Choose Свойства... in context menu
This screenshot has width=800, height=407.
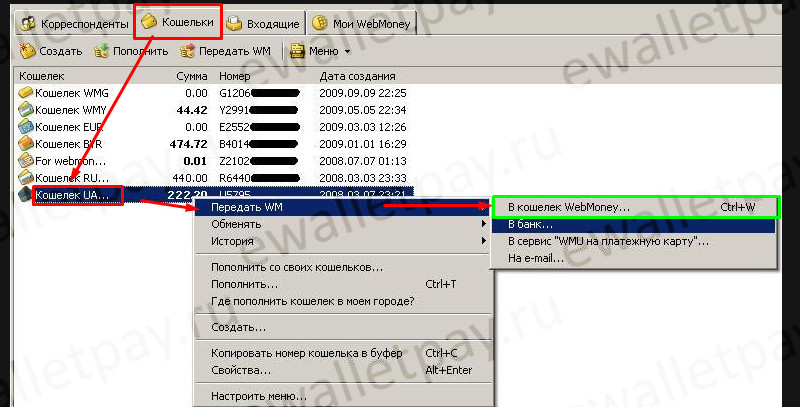(343, 370)
